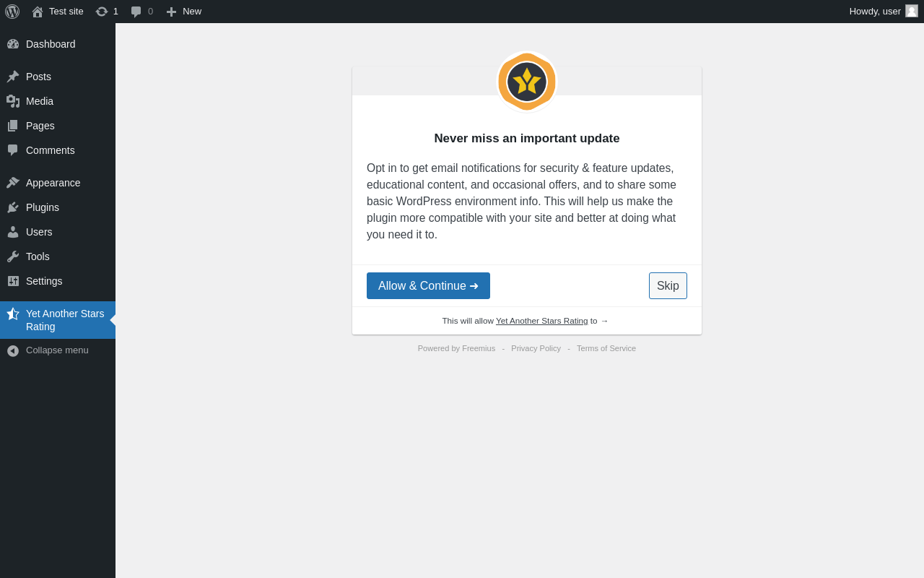Image resolution: width=924 pixels, height=578 pixels.
Task: Click Allow & Continue button
Action: tap(428, 285)
